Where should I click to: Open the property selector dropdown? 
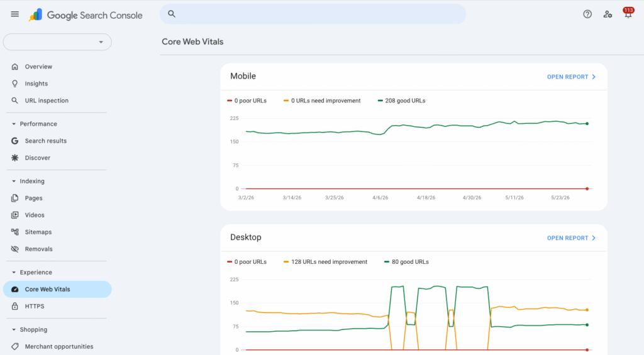point(57,42)
